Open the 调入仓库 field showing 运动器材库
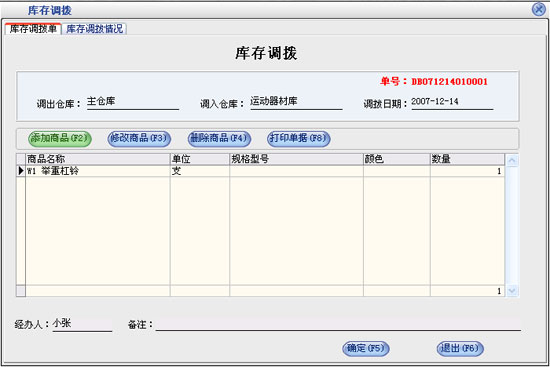 click(296, 102)
